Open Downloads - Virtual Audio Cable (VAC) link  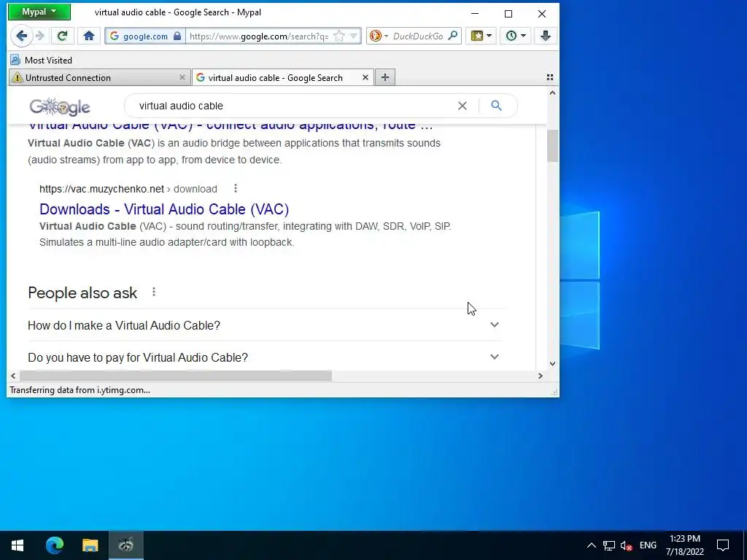coord(164,209)
